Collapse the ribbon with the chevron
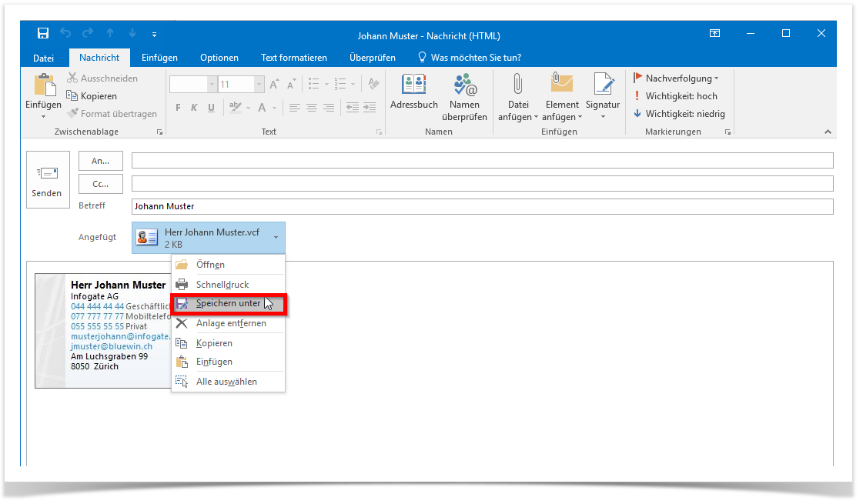This screenshot has height=504, width=863. coord(828,132)
